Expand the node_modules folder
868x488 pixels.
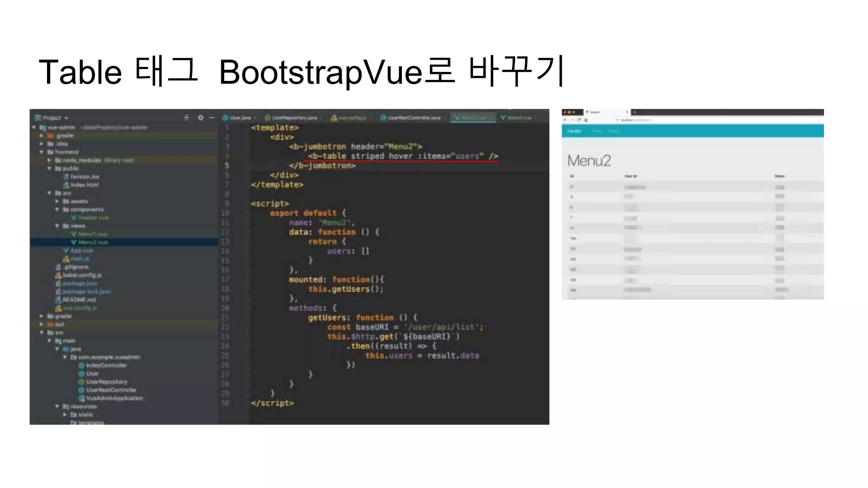coord(49,160)
